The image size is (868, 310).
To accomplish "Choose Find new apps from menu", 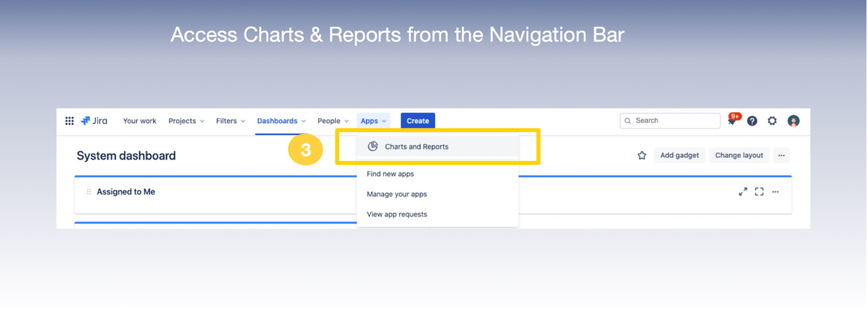I will (390, 174).
